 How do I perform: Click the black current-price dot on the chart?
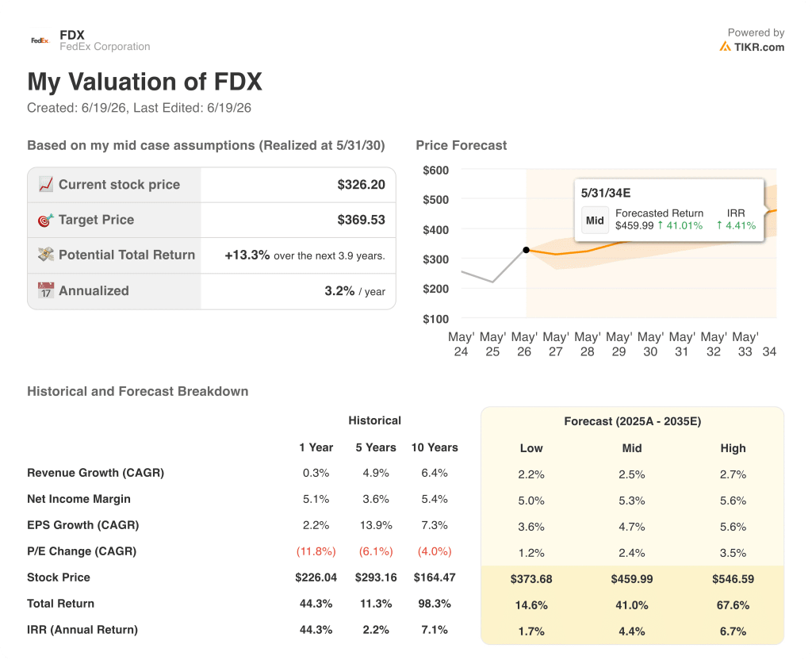tap(527, 250)
